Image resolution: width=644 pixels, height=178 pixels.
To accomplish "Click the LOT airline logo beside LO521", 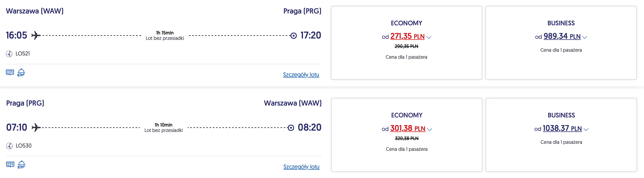I will pos(9,54).
